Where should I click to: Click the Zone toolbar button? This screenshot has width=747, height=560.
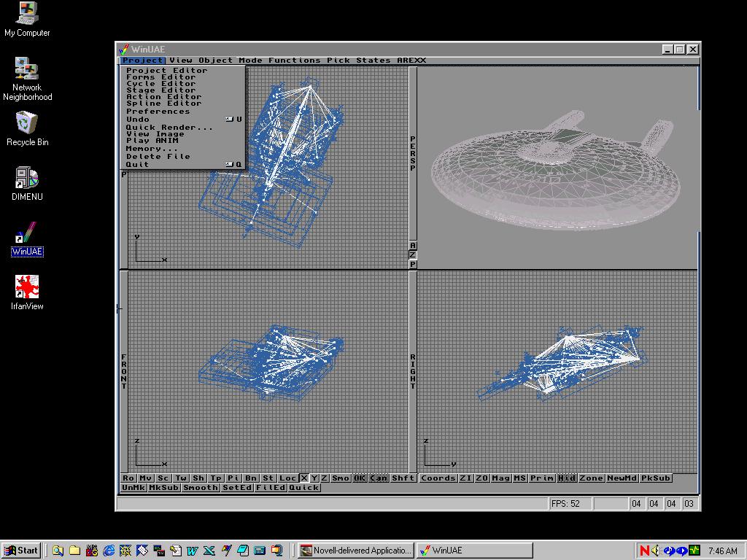pyautogui.click(x=591, y=478)
